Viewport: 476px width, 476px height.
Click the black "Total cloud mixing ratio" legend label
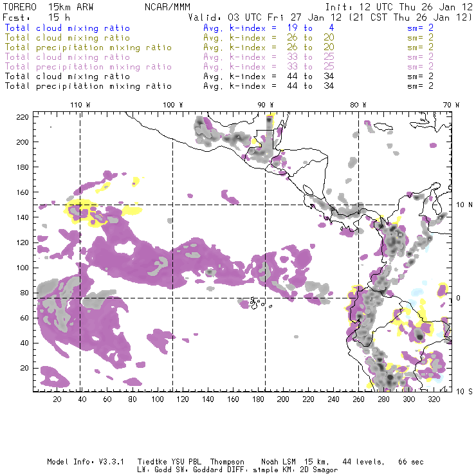coord(68,77)
